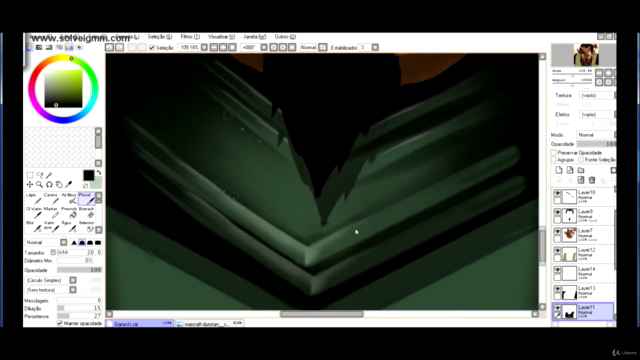
Task: Click the black foreground color swatch
Action: click(x=88, y=175)
